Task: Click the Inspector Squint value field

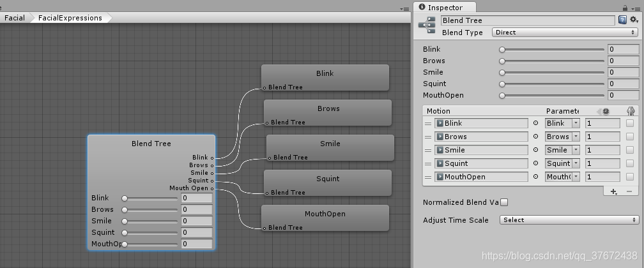Action: click(624, 84)
